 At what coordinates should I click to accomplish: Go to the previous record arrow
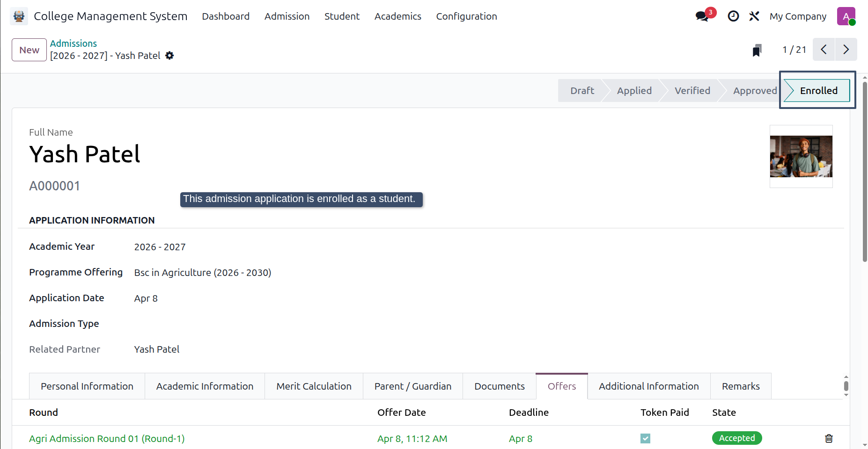(824, 50)
